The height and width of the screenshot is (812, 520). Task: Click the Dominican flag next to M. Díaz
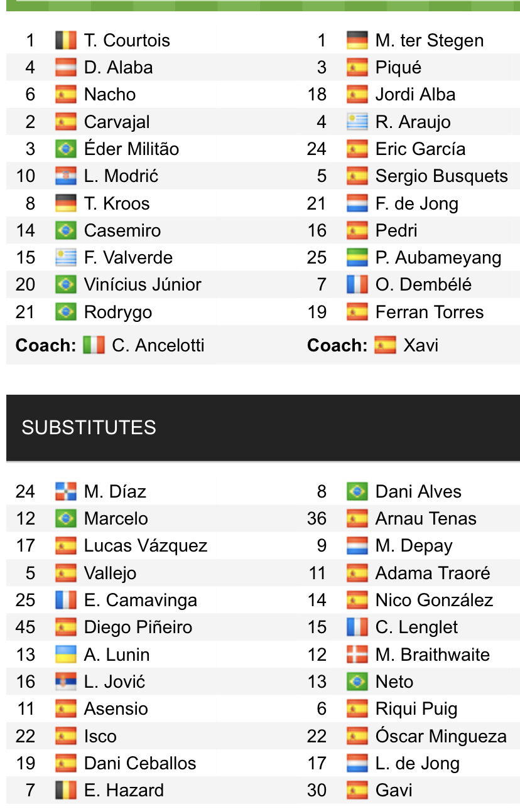click(65, 491)
